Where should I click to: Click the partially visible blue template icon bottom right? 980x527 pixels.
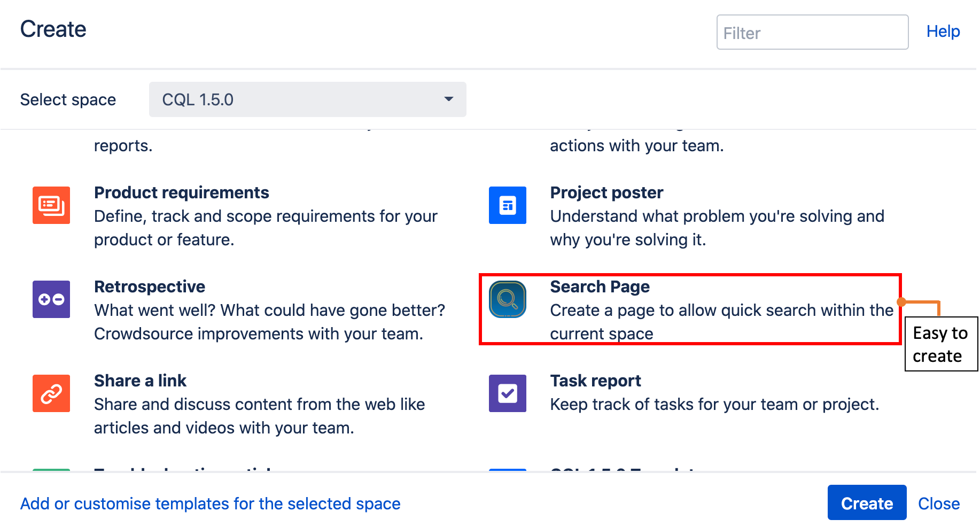pos(507,469)
